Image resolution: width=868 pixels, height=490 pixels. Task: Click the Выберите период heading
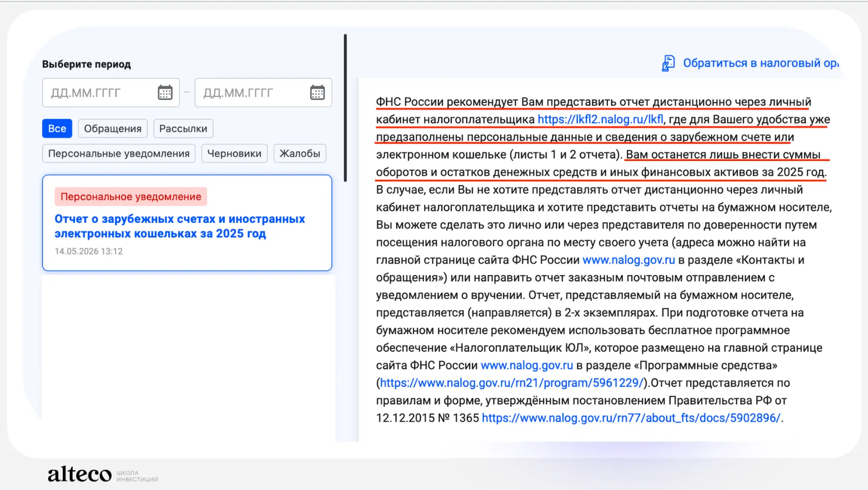[x=86, y=64]
